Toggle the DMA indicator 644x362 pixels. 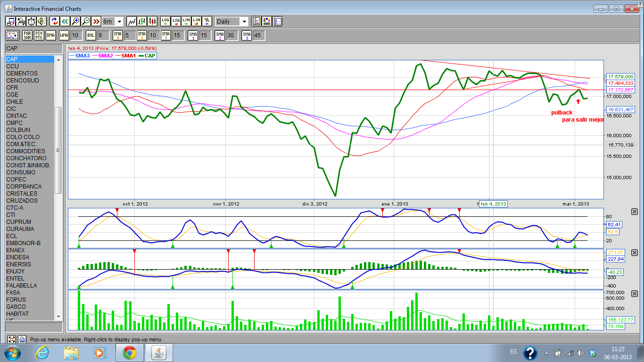click(51, 35)
